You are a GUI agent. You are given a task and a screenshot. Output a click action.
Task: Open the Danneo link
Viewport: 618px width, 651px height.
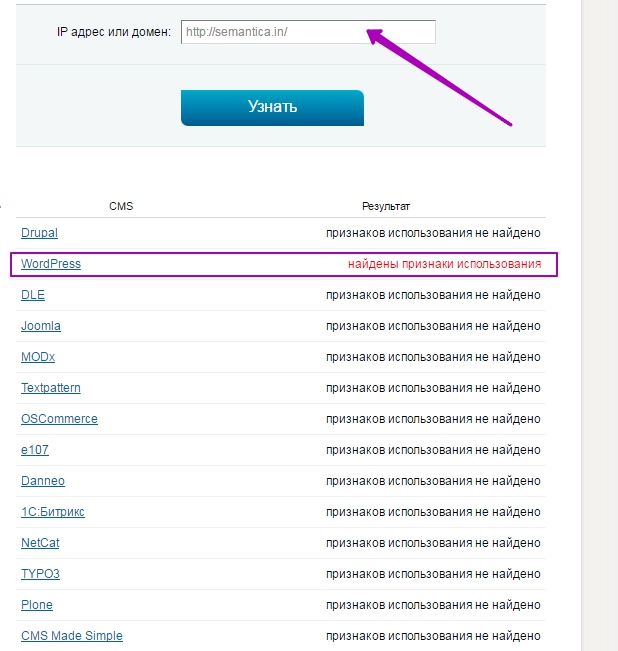(x=43, y=481)
